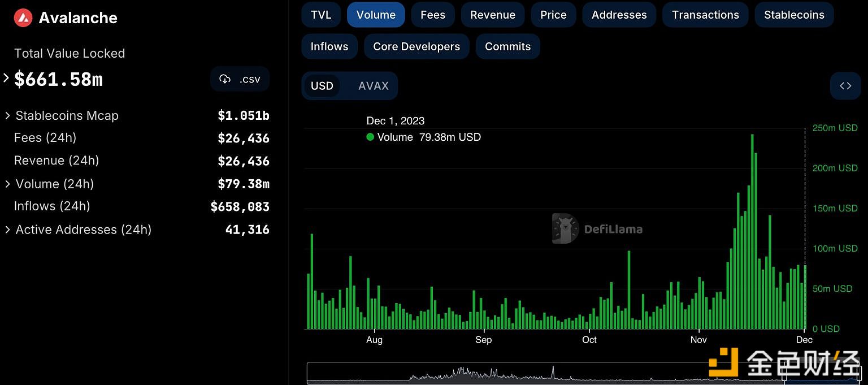Toggle the TVL chart metric
Screen dimensions: 868x385
[x=321, y=15]
